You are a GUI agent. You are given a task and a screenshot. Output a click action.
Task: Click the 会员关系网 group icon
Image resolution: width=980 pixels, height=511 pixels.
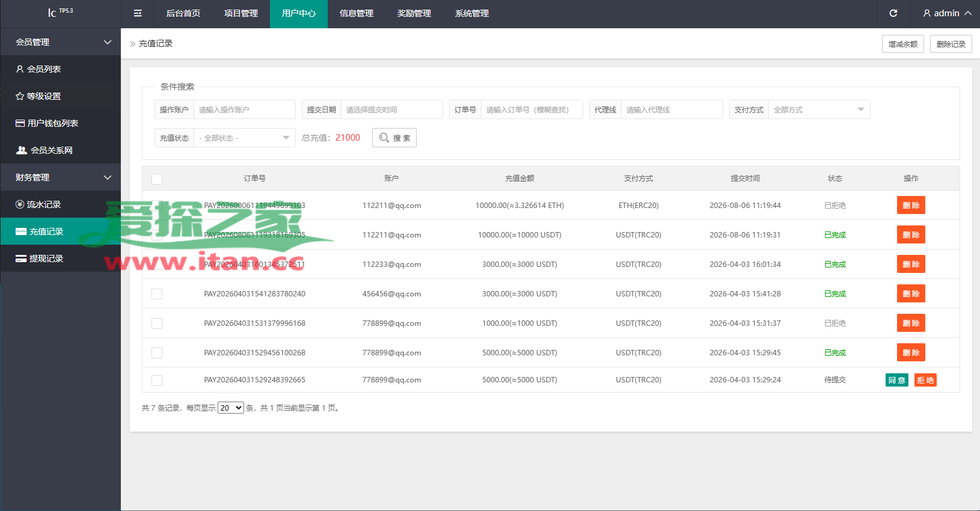[22, 150]
